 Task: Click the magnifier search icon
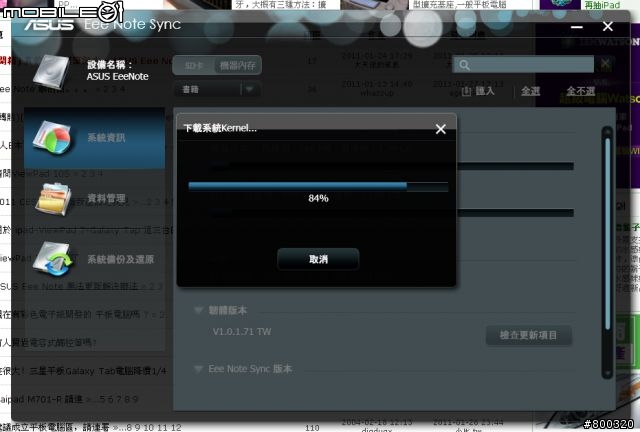click(464, 65)
